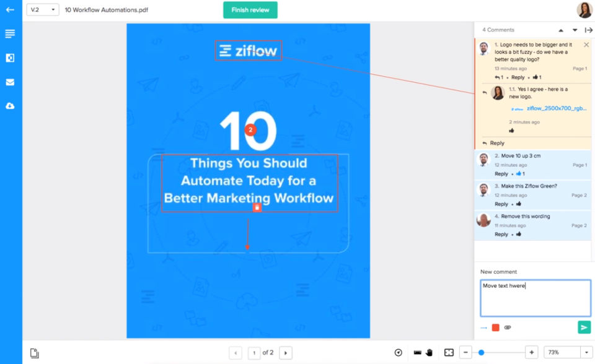Attach a file with link icon

(x=508, y=327)
